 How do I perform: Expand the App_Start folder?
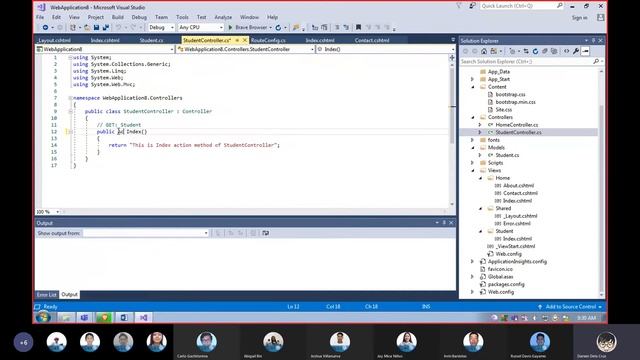[473, 79]
